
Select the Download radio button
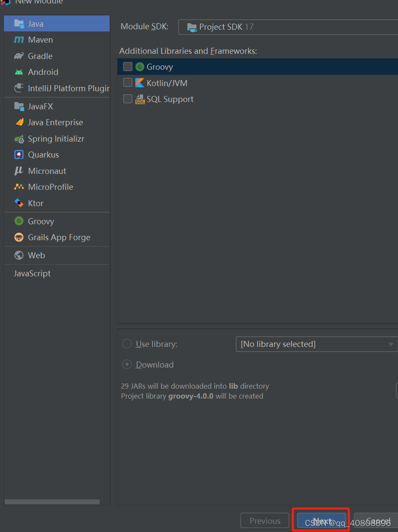(x=127, y=365)
